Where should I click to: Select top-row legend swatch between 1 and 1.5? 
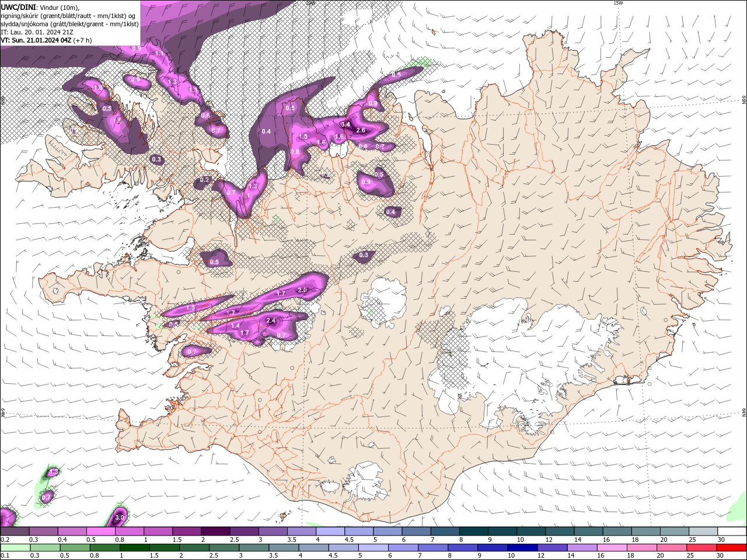point(158,531)
